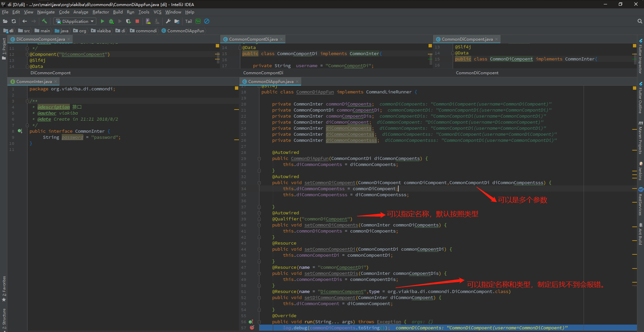644x332 pixels.
Task: Click the implemented-interface gutter icon at line 8
Action: 20,131
